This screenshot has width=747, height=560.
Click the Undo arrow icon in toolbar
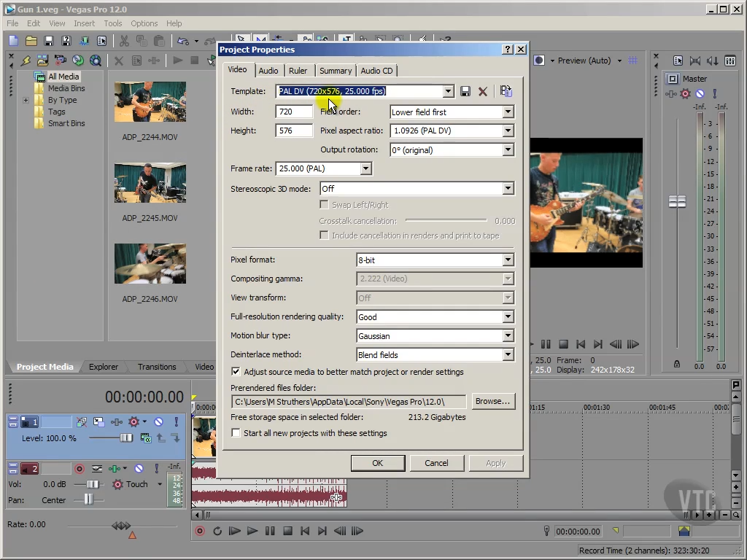point(183,41)
